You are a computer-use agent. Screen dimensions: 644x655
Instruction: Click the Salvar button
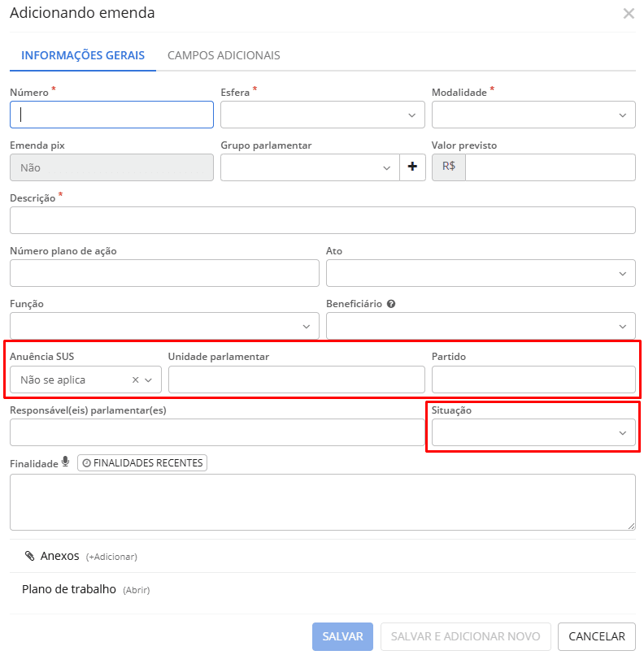[342, 637]
